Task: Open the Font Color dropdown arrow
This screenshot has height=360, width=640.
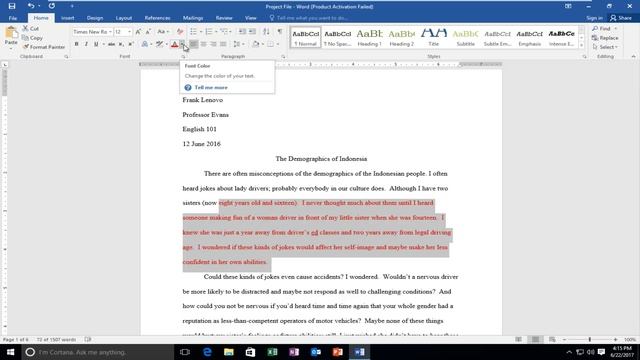Action: point(182,44)
